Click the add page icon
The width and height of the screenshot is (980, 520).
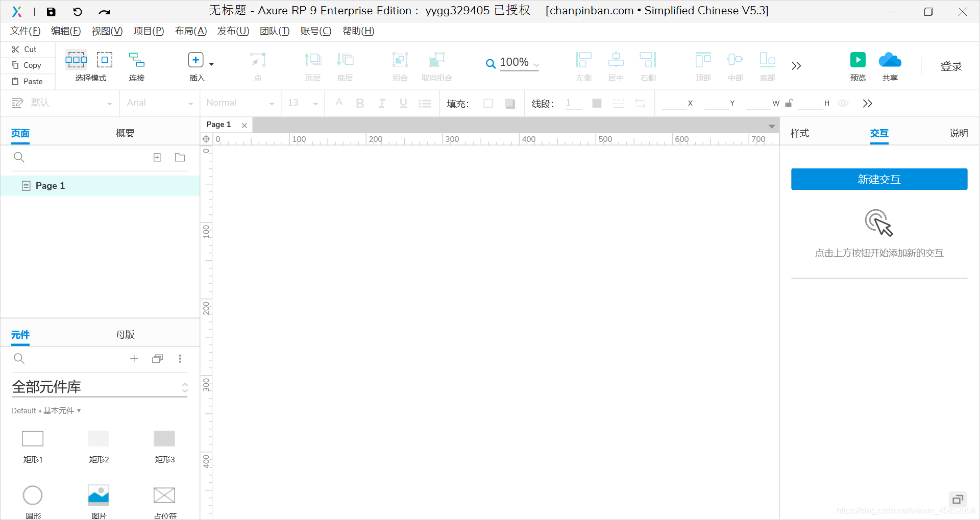point(157,157)
